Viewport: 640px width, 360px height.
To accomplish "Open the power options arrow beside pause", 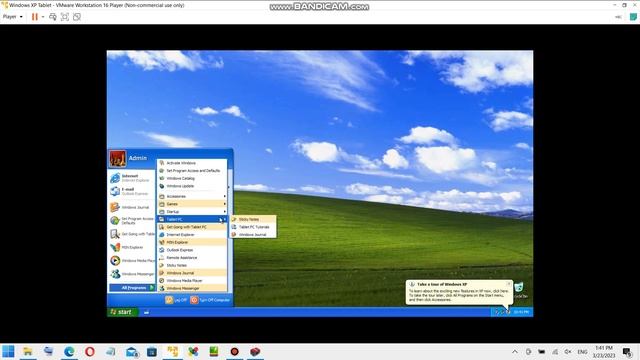I will point(43,17).
